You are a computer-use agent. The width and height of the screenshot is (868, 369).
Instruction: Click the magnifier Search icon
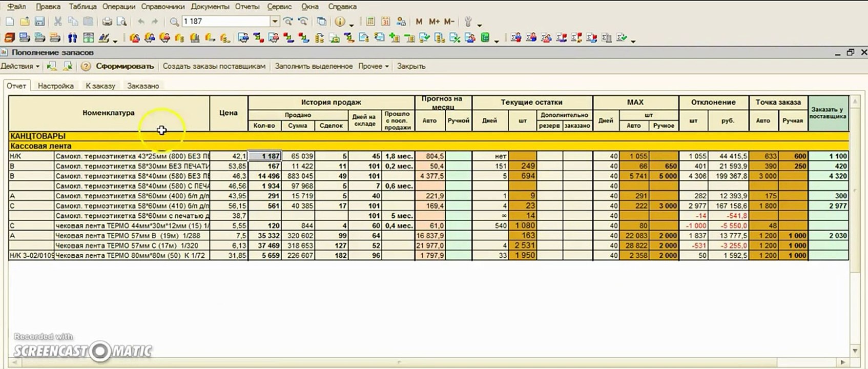pyautogui.click(x=174, y=22)
